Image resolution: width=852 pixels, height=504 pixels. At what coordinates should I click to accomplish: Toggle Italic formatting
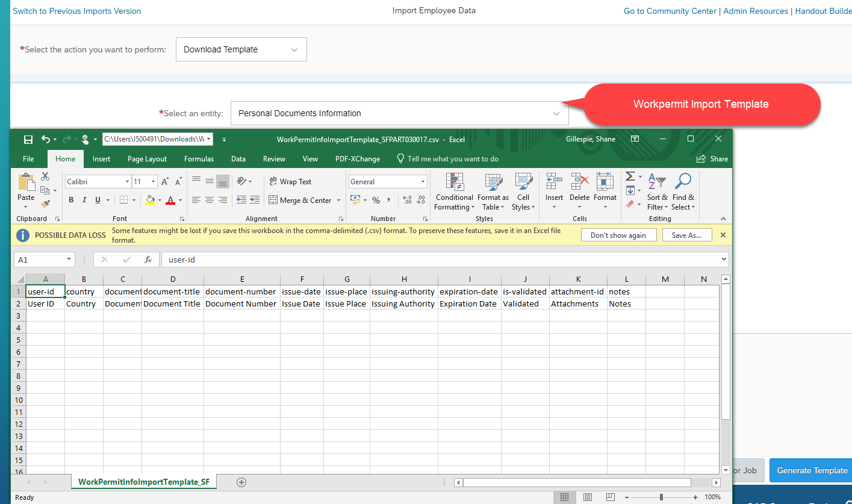coord(84,200)
